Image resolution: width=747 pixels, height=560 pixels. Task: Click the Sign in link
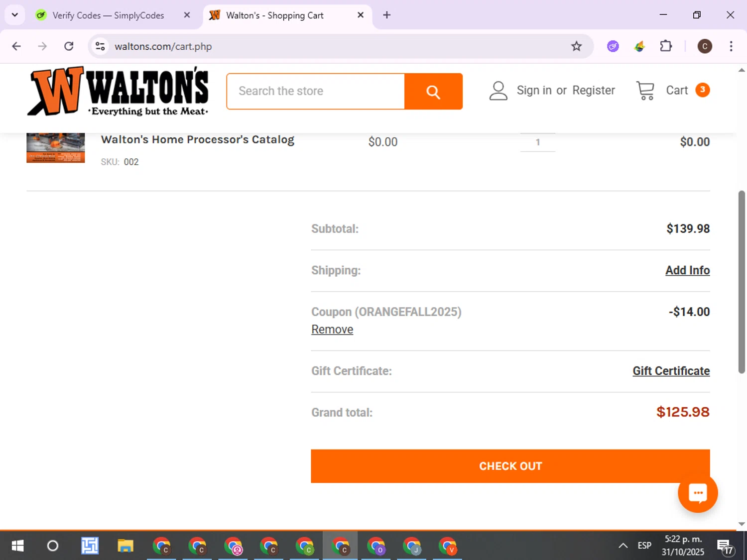click(x=534, y=90)
